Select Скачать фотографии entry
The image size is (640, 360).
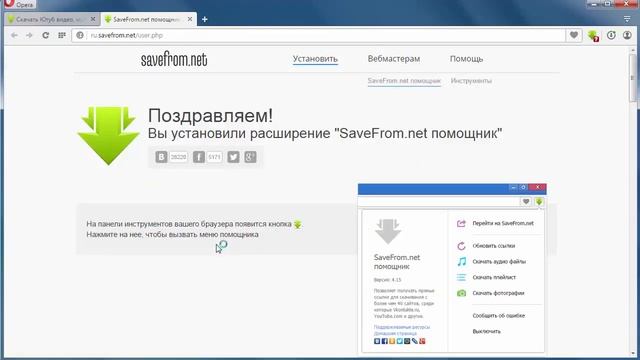point(498,293)
